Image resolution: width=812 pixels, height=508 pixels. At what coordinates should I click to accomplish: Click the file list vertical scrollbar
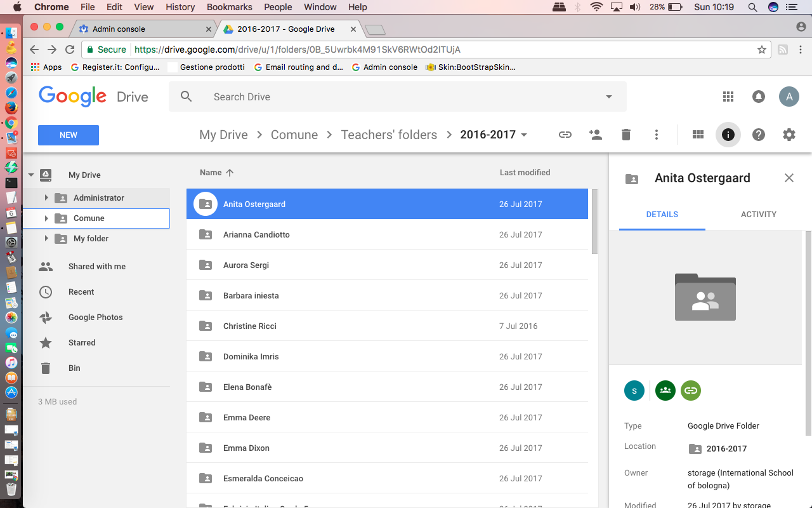coord(594,221)
